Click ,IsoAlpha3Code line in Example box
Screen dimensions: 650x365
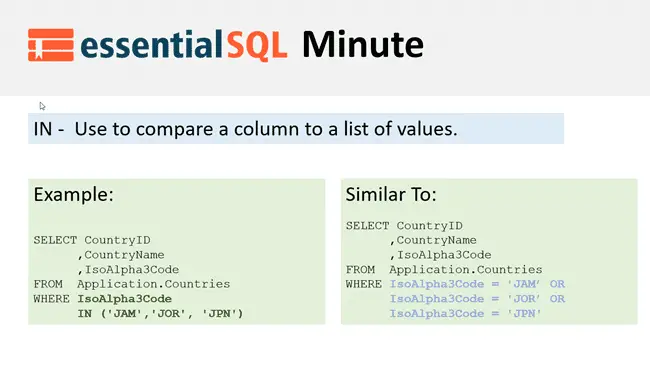129,270
